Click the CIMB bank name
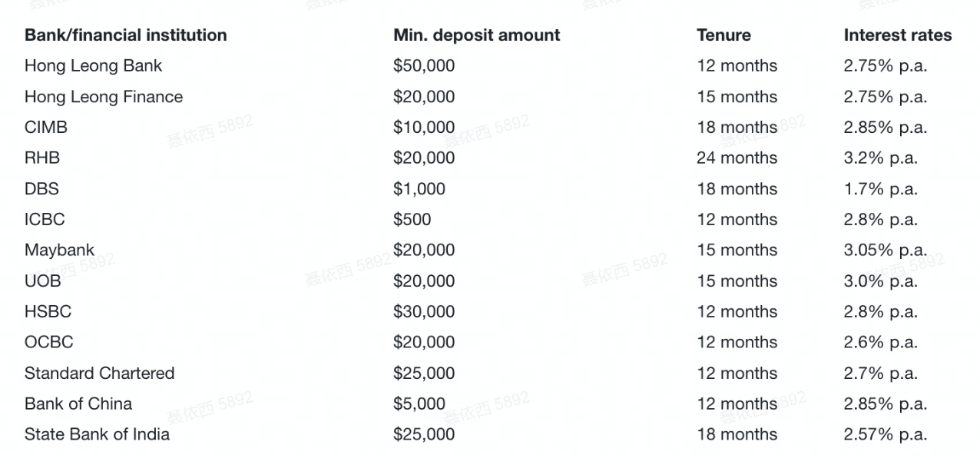Image resolution: width=980 pixels, height=455 pixels. click(46, 128)
